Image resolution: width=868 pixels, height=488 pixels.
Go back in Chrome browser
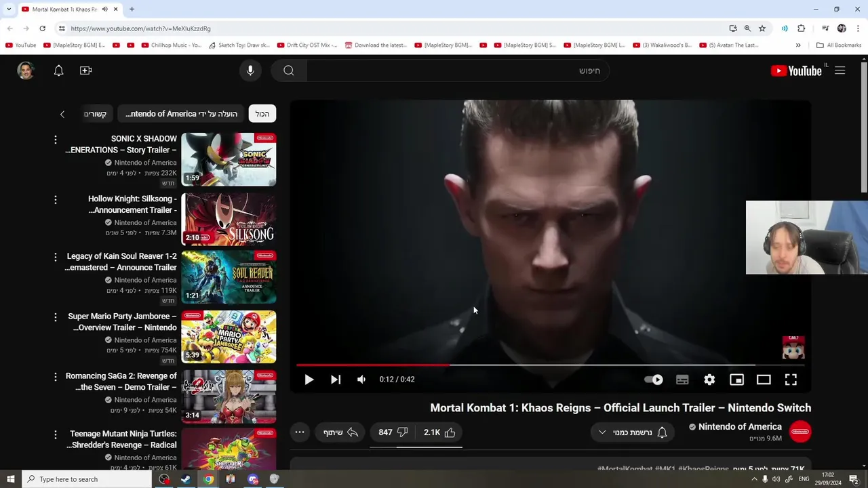click(9, 28)
